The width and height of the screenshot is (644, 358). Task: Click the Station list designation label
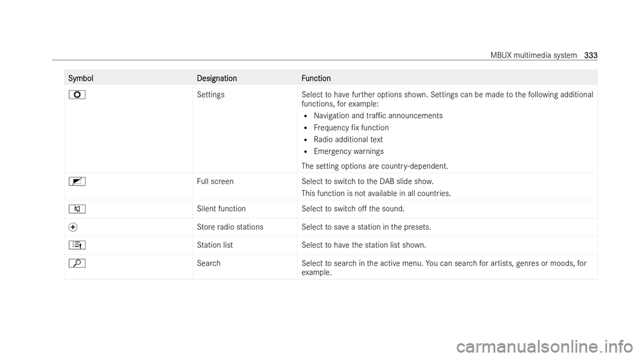(x=215, y=245)
